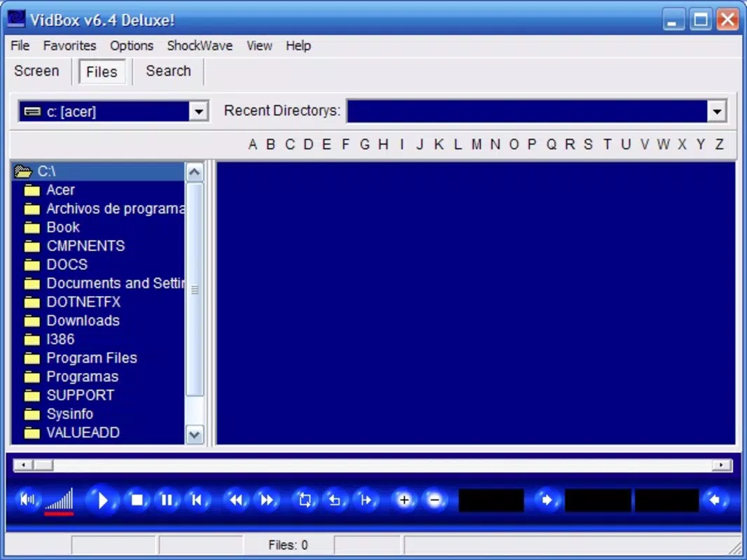This screenshot has width=747, height=560.
Task: Toggle the loop/repeat square icon
Action: click(x=305, y=500)
